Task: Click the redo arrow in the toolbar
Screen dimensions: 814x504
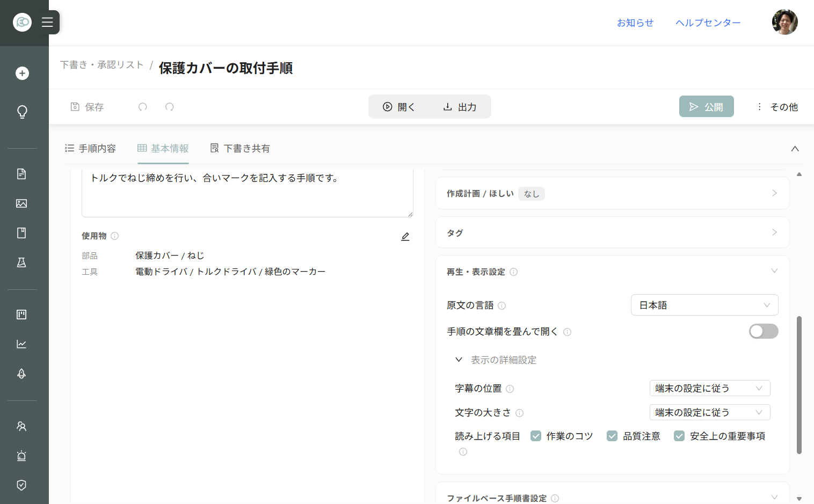Action: coord(170,107)
